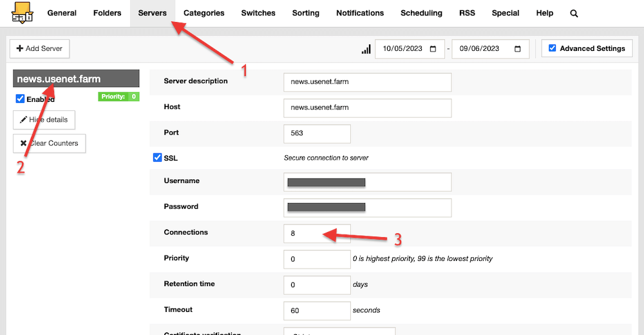644x335 pixels.
Task: Click the Clear Counters button
Action: [x=49, y=143]
